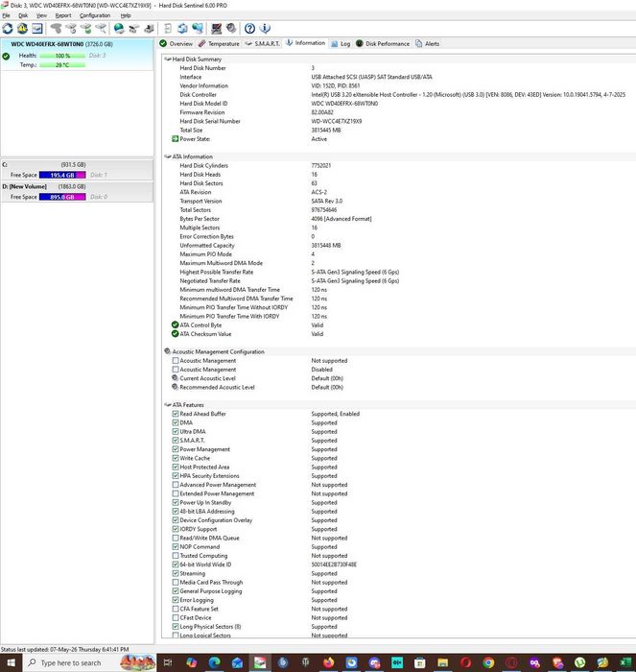The image size is (636, 672).
Task: Click the disk with magnifier toolbar icon
Action: (x=101, y=29)
